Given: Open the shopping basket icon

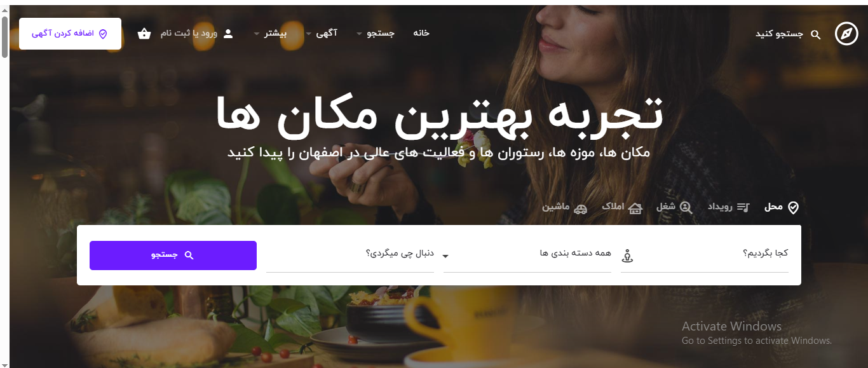Looking at the screenshot, I should (144, 34).
